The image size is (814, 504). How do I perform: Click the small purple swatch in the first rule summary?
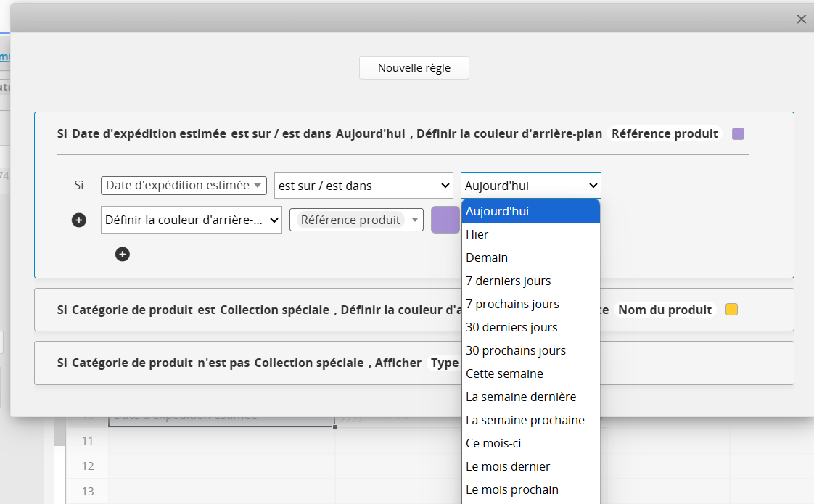[738, 134]
